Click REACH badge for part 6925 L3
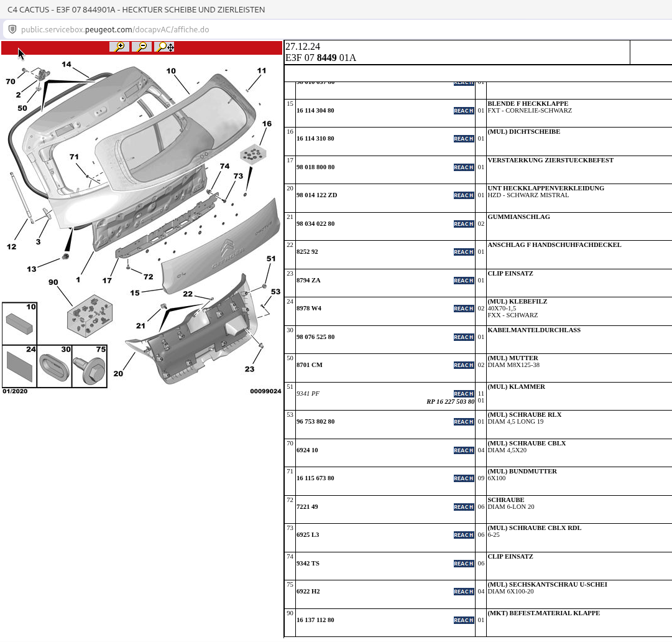The height and width of the screenshot is (642, 672). [464, 535]
